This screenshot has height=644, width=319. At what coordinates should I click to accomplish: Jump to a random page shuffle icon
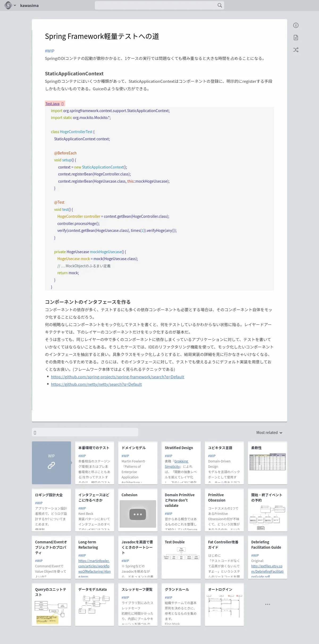[296, 50]
